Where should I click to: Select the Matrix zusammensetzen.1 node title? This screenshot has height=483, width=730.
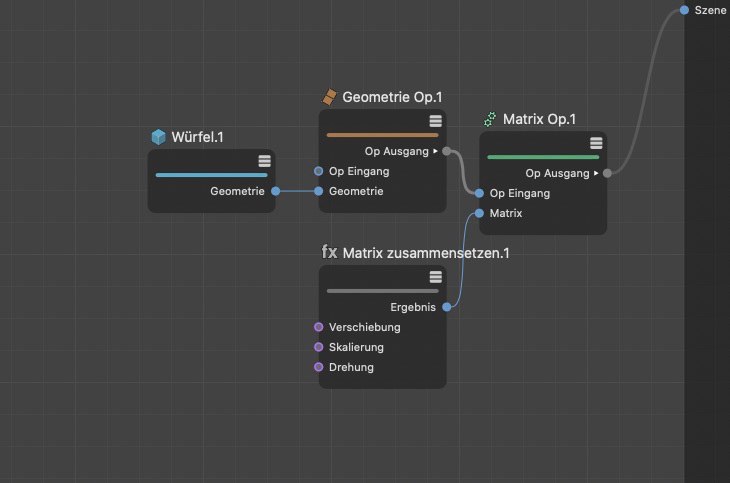coord(426,253)
